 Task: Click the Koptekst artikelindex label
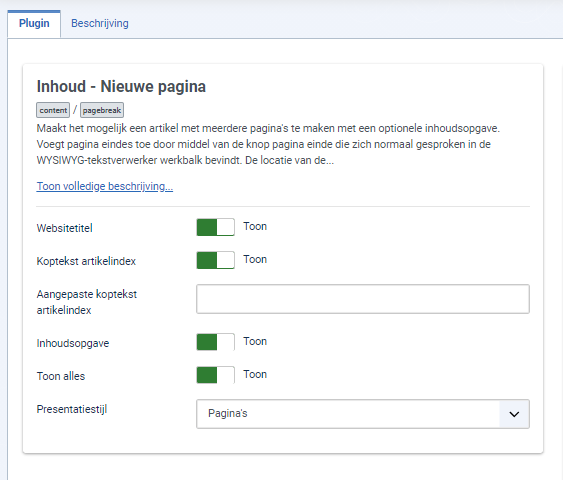pos(86,261)
